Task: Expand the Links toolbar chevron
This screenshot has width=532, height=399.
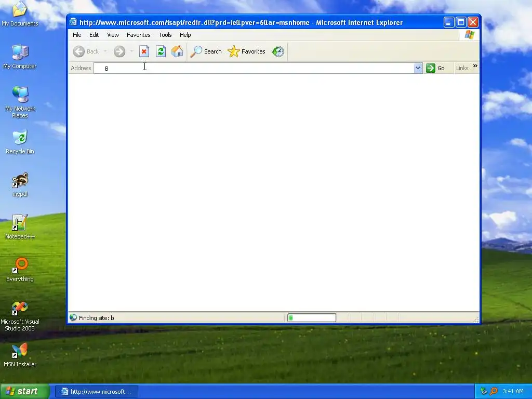Action: coord(475,66)
